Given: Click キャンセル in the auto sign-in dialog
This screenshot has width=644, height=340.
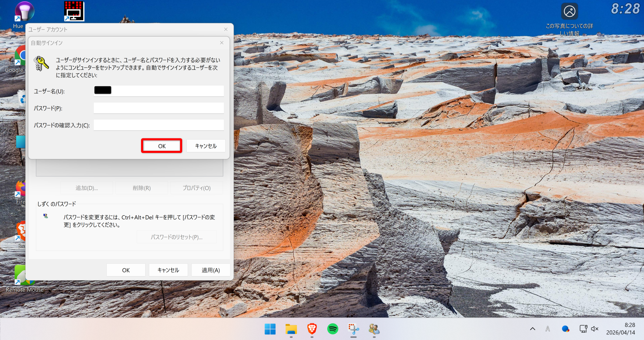Looking at the screenshot, I should click(206, 146).
